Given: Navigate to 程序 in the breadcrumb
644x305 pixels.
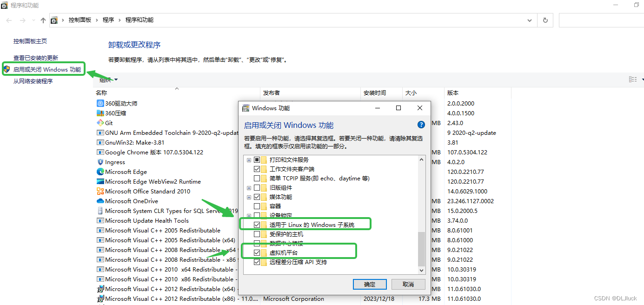Looking at the screenshot, I should 109,20.
